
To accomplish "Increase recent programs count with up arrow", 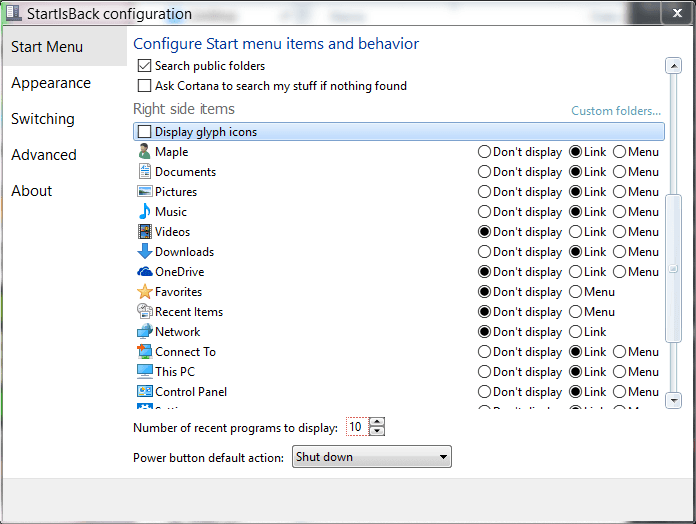I will click(x=377, y=422).
